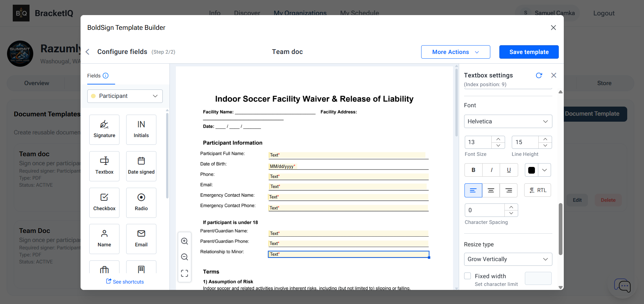Screen dimensions: 644x304
Task: Increase the character spacing value
Action: coord(511,207)
